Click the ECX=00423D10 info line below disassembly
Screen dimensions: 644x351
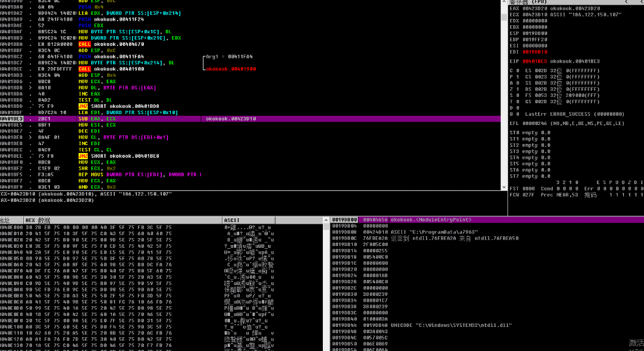coord(86,194)
